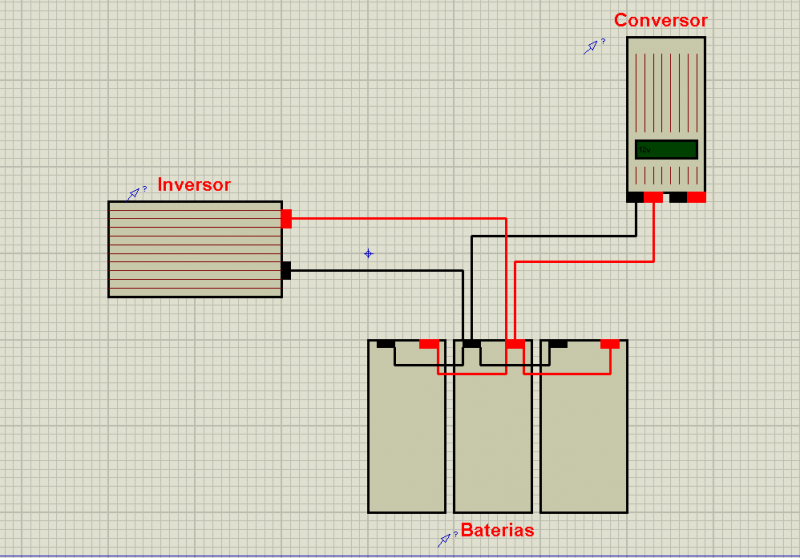Click the left battery's black terminal
Screen dimensions: 800x558
click(386, 344)
